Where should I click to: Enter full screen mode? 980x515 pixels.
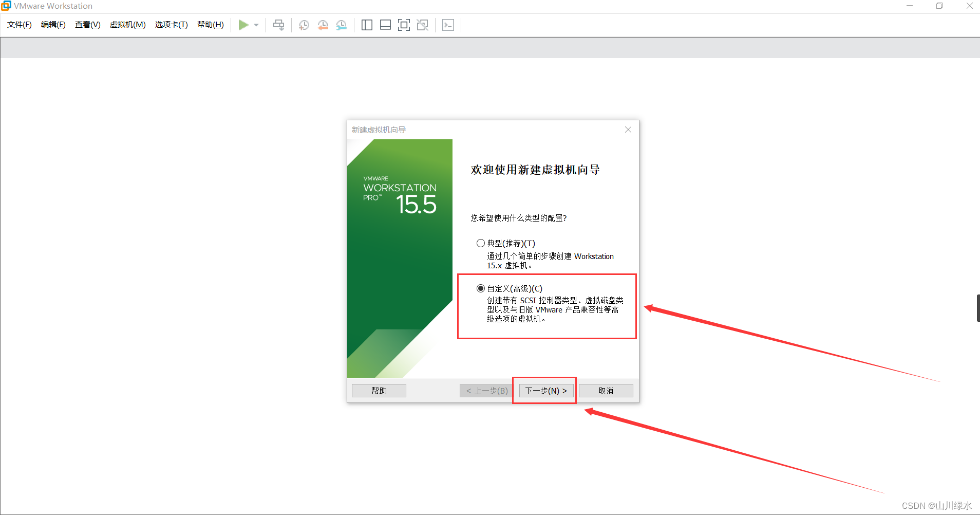click(x=404, y=25)
